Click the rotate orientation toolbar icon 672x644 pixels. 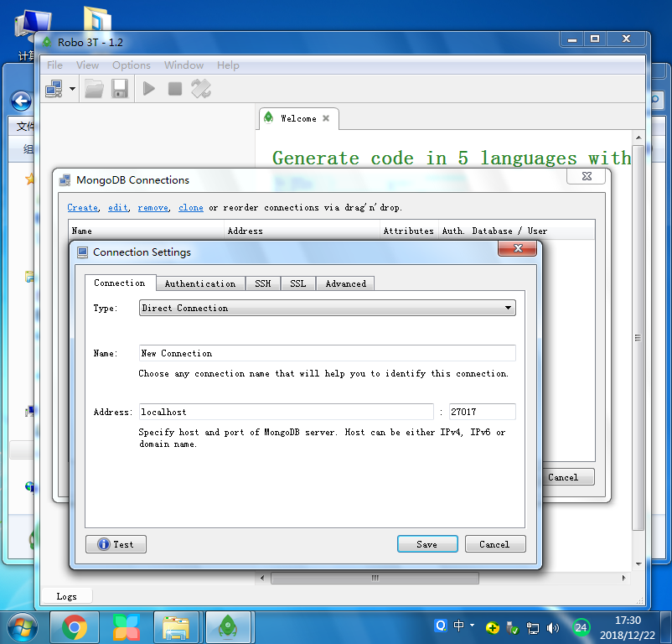click(x=200, y=89)
